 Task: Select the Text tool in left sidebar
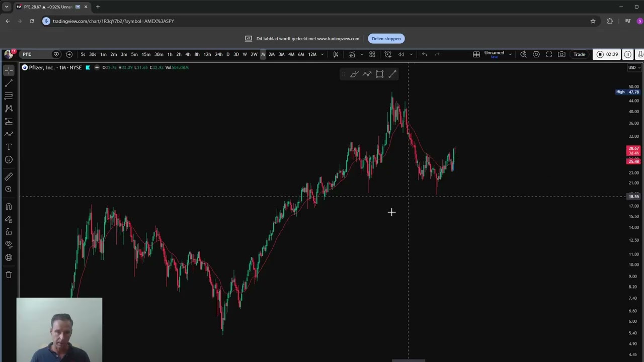9,147
